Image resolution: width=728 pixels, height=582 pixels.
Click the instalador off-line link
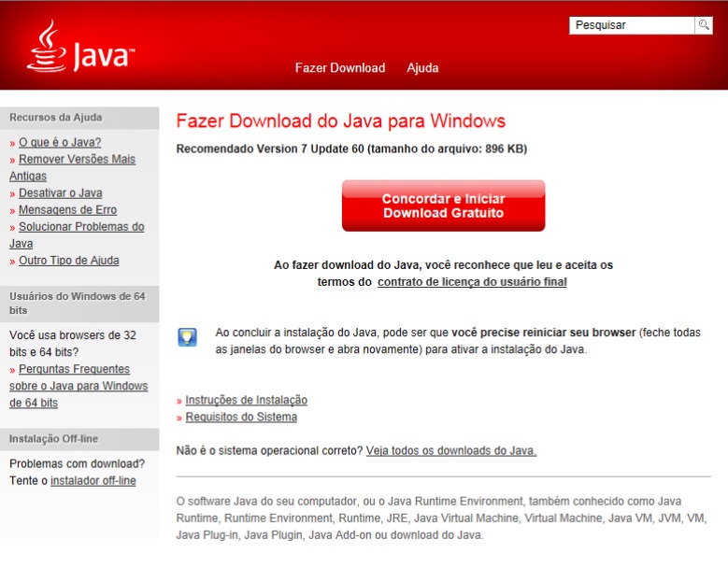click(x=93, y=481)
